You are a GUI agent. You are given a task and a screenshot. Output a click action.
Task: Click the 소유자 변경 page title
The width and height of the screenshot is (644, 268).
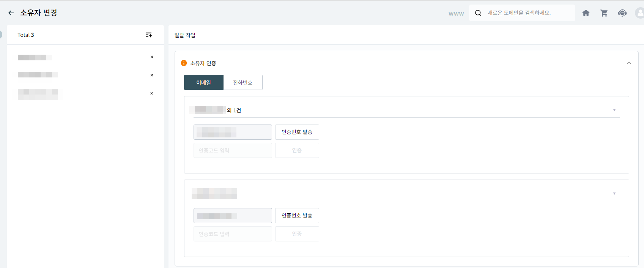tap(39, 13)
